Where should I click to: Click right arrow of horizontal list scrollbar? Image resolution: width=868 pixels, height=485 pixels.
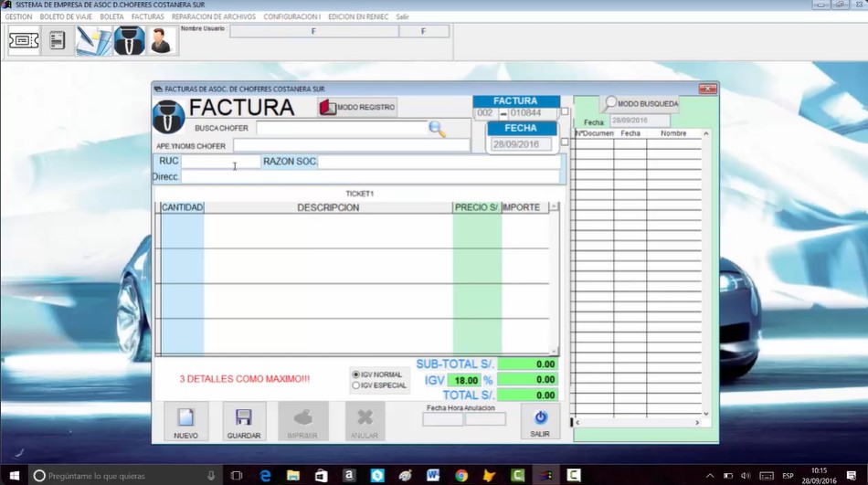(x=697, y=423)
